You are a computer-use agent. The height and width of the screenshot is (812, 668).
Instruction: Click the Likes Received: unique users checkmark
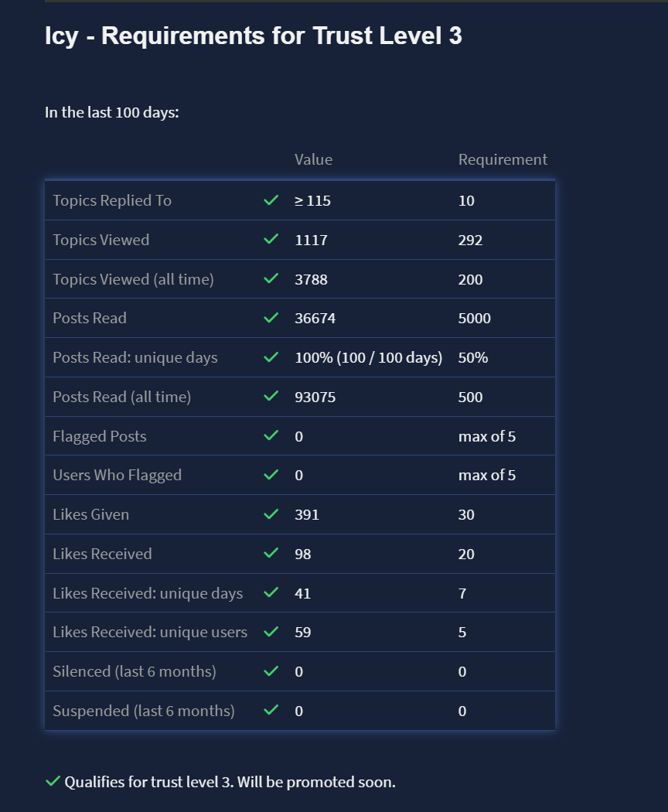(x=271, y=632)
